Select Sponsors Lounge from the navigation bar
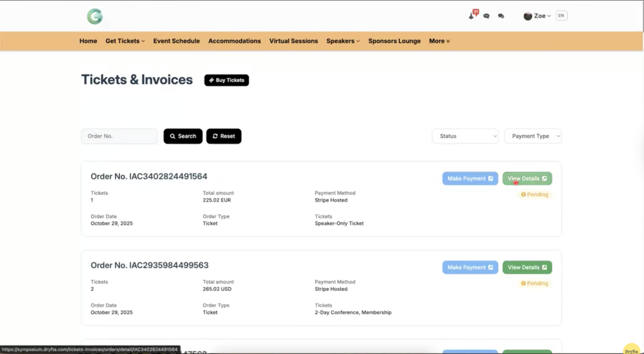Screen dimensions: 644x354 [x=394, y=41]
